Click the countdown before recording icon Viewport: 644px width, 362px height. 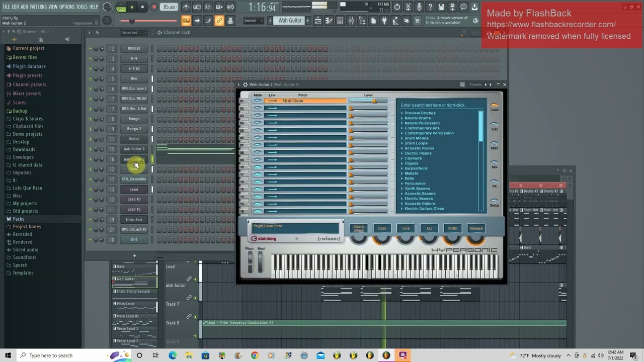pyautogui.click(x=208, y=7)
